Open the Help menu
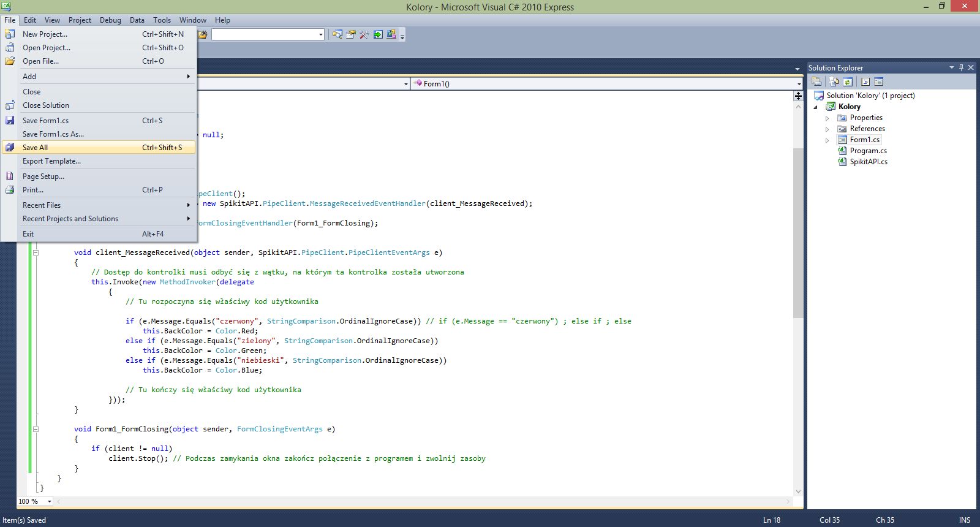This screenshot has width=980, height=527. click(x=222, y=20)
